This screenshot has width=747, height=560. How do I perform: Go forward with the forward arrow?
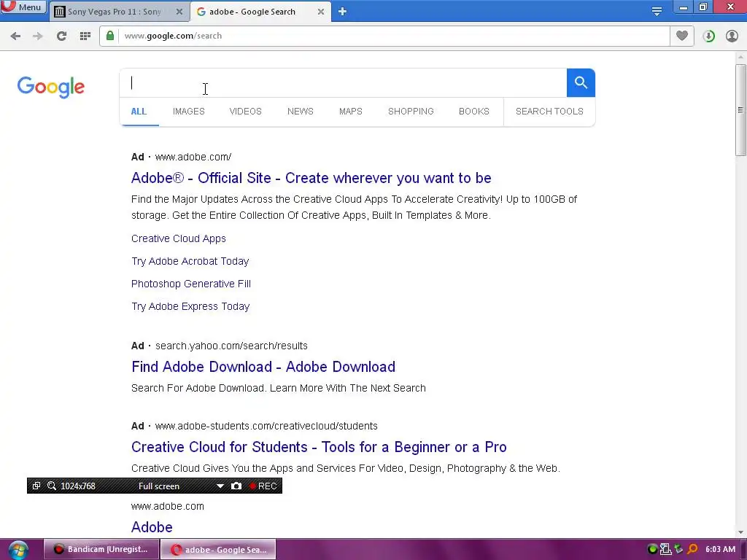coord(38,36)
